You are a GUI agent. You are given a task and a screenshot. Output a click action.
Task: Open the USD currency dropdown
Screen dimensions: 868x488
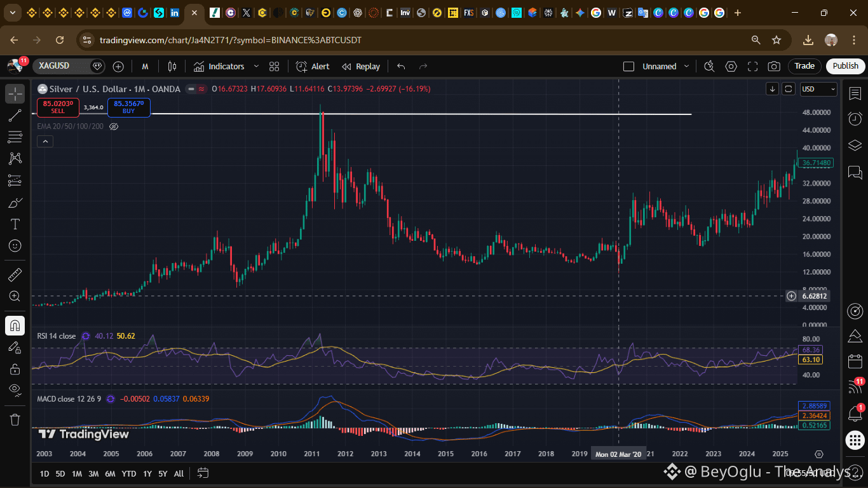[818, 89]
